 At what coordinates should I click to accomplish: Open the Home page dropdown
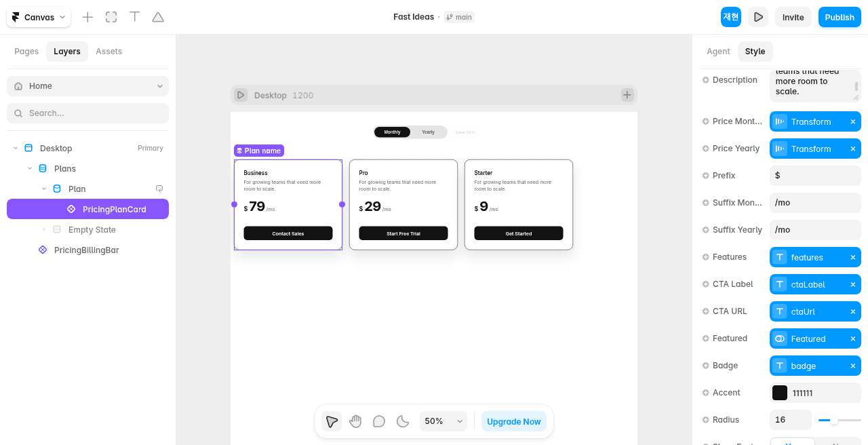click(x=87, y=86)
